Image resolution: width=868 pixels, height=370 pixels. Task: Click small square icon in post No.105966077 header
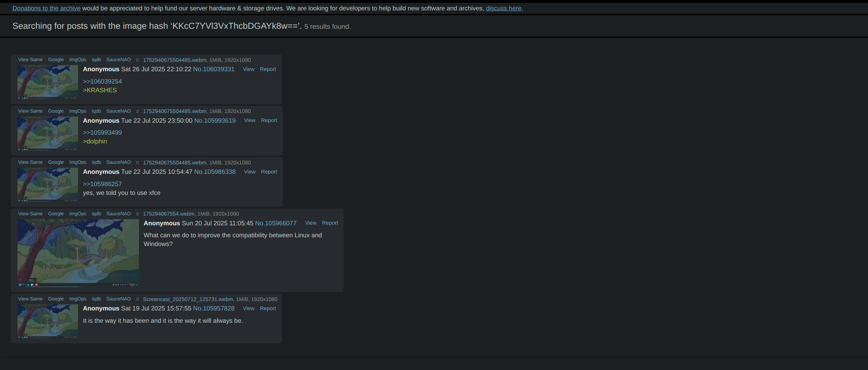[x=137, y=214]
